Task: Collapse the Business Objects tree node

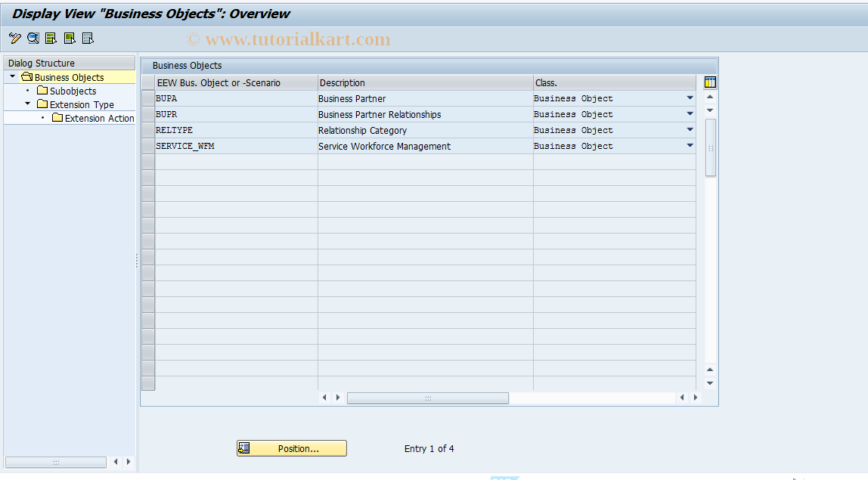Action: pos(12,76)
